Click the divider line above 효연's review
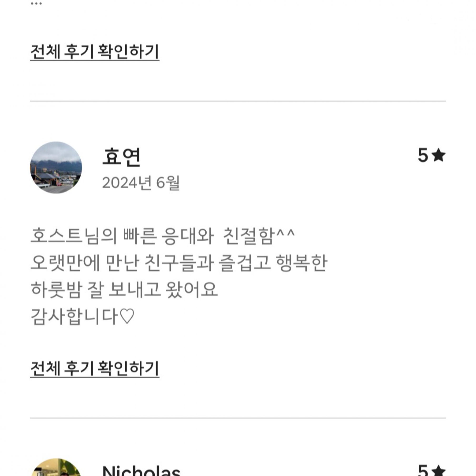Screen dimensions: 476x476 (238, 101)
